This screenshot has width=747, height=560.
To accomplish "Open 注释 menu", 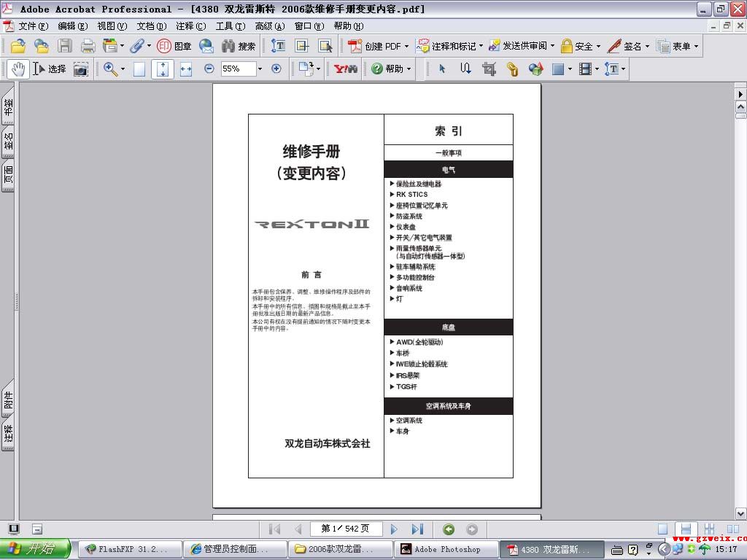I will [191, 26].
